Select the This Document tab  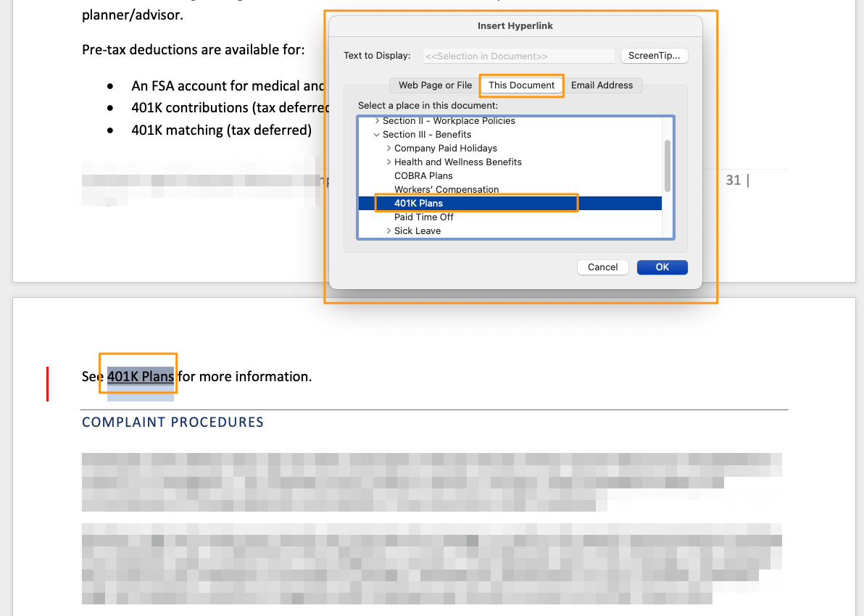521,86
